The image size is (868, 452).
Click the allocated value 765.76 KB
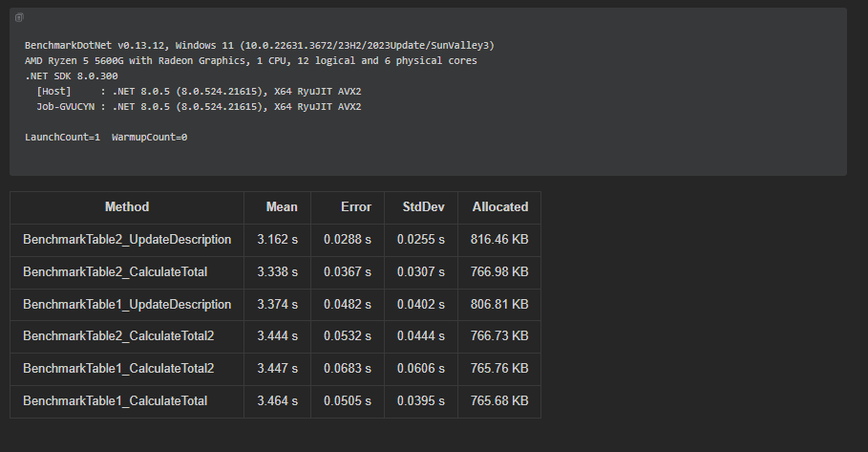click(x=499, y=368)
